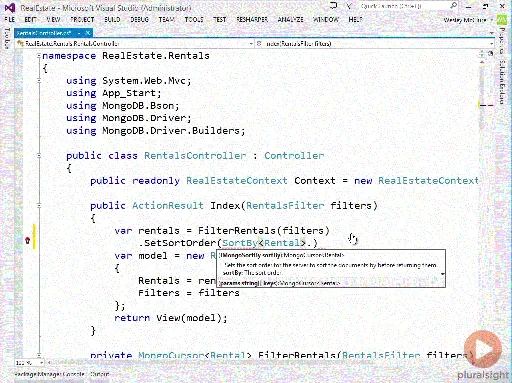Collapse the RentalsController class region
This screenshot has width=512, height=383.
coord(39,156)
